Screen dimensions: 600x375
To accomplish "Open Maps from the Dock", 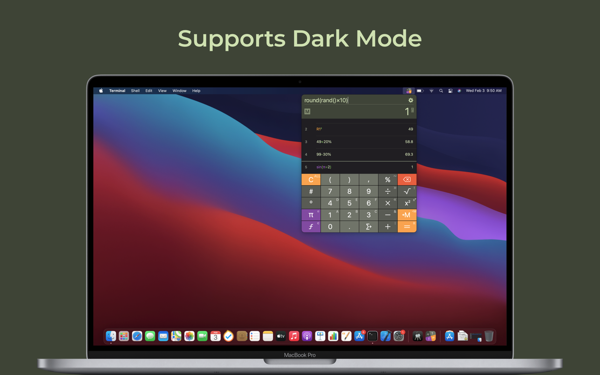I will click(176, 336).
